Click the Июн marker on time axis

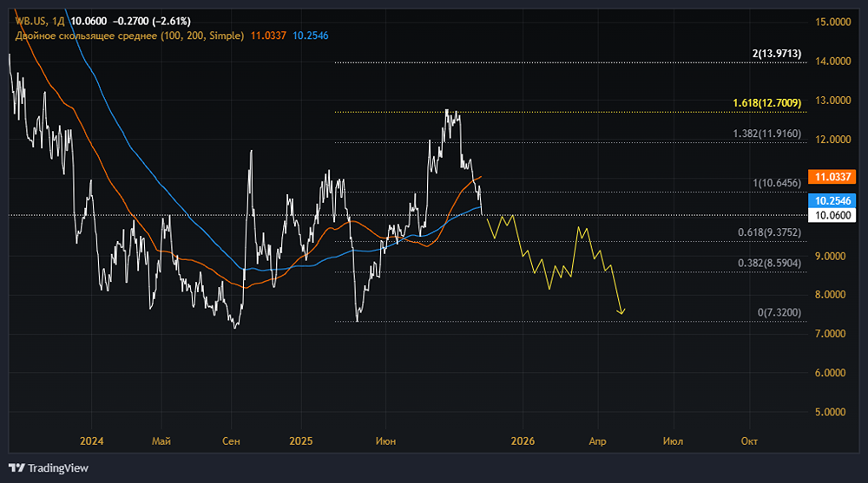385,441
